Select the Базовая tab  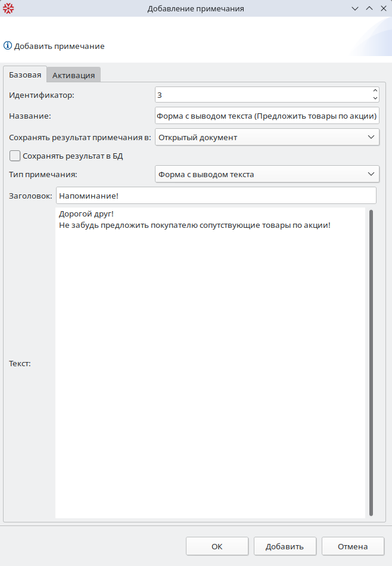25,75
